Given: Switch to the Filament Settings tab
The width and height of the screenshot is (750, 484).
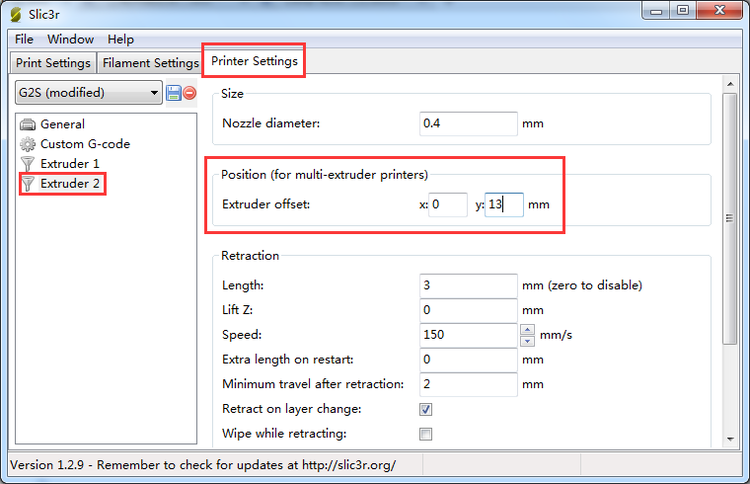Looking at the screenshot, I should click(x=151, y=63).
